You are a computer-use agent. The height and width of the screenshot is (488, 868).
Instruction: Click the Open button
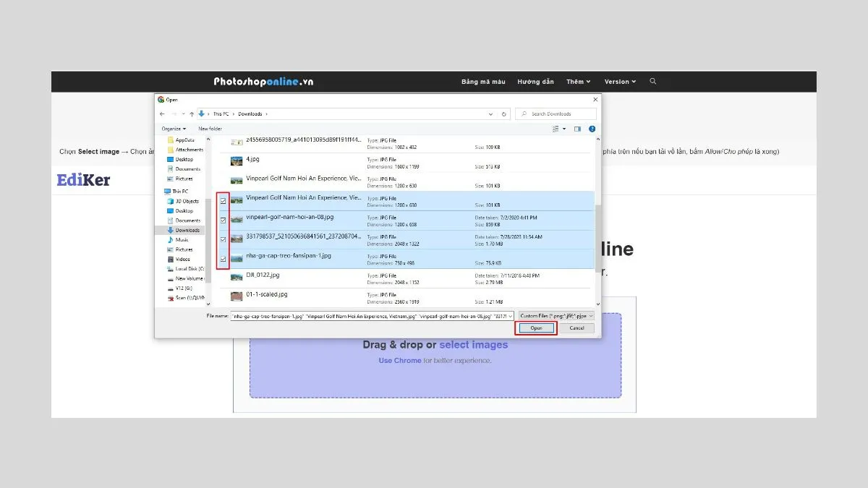click(x=536, y=328)
